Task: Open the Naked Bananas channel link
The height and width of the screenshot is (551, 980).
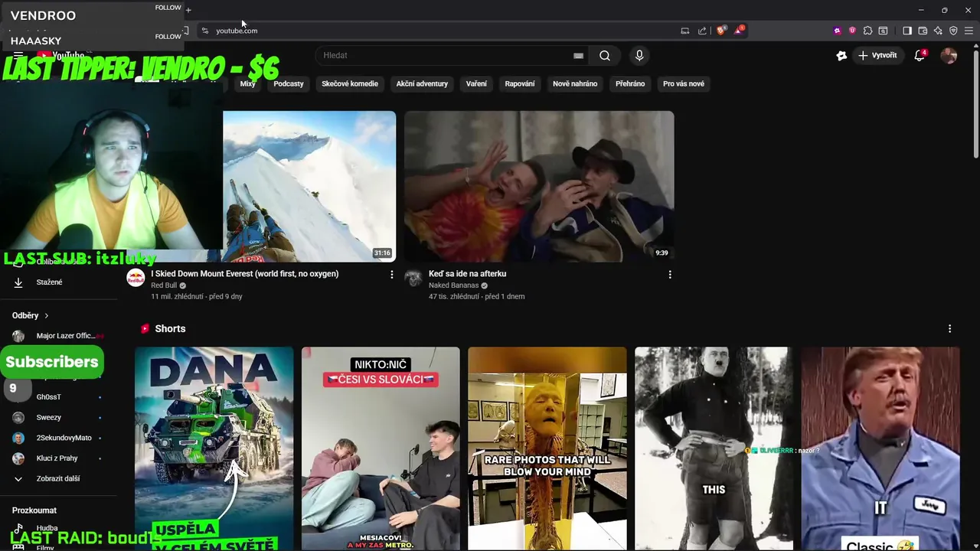Action: (453, 285)
